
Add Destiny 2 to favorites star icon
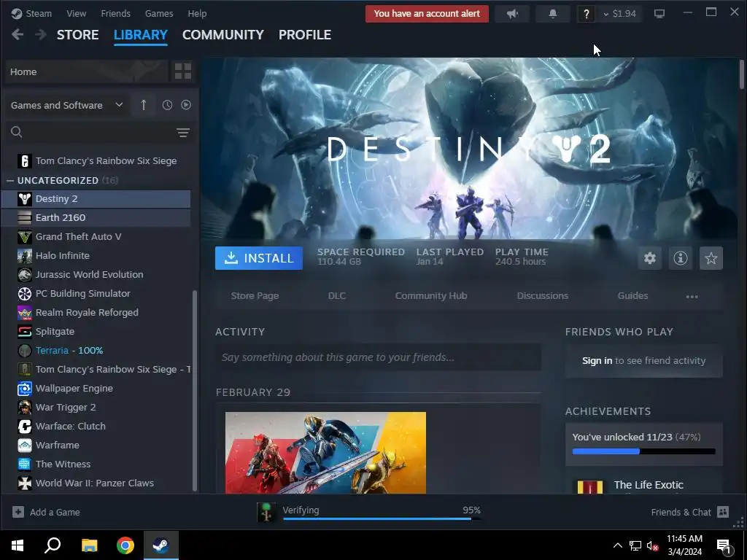click(x=711, y=258)
